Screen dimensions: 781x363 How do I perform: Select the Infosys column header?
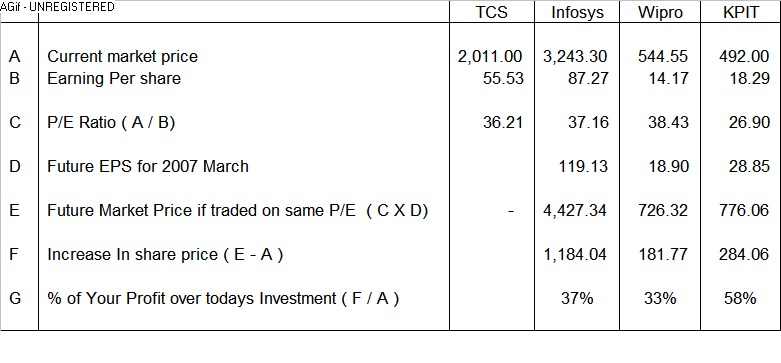click(x=577, y=12)
